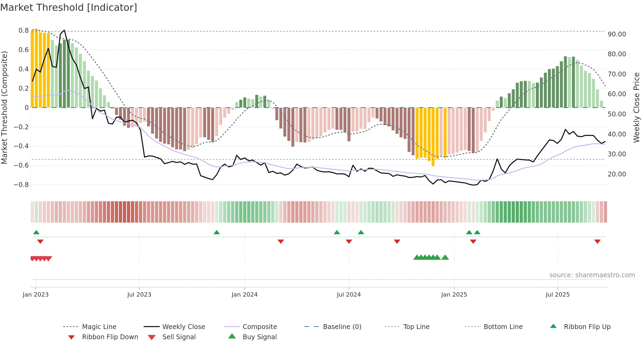Click the 20.00 price axis label

coord(617,174)
